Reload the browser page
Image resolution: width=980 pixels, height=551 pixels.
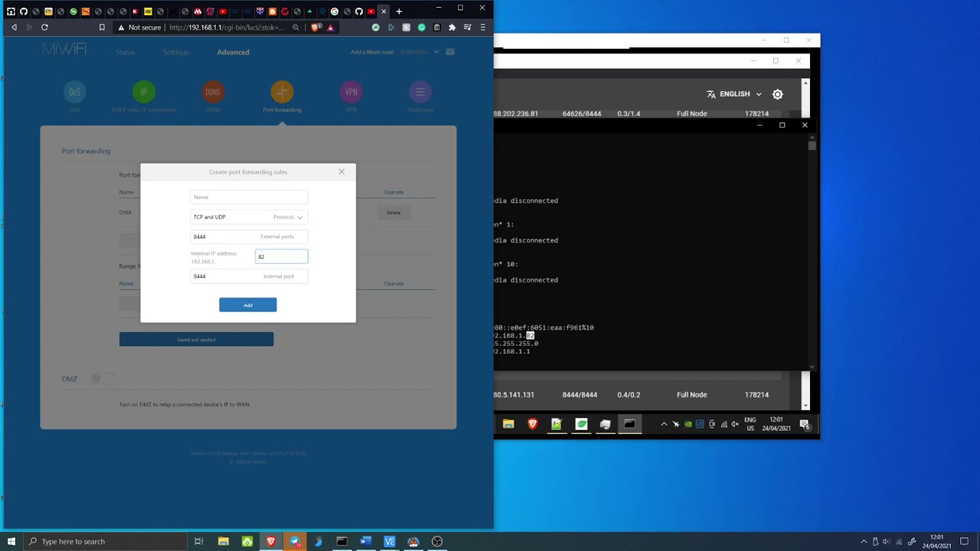click(x=44, y=28)
